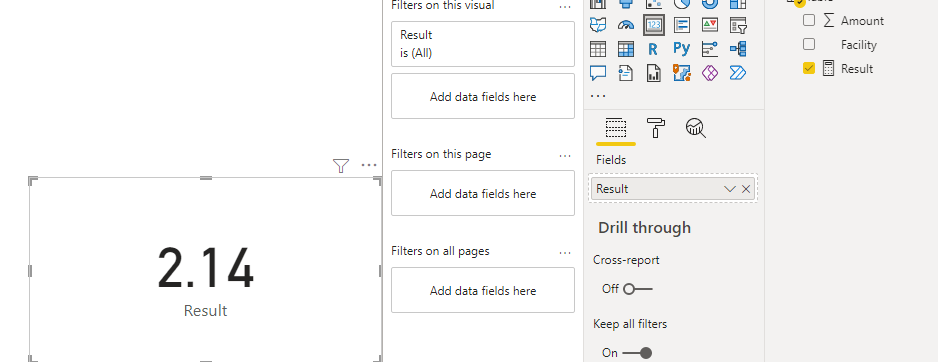938x362 pixels.
Task: Switch to the Fields well tab
Action: [x=616, y=127]
